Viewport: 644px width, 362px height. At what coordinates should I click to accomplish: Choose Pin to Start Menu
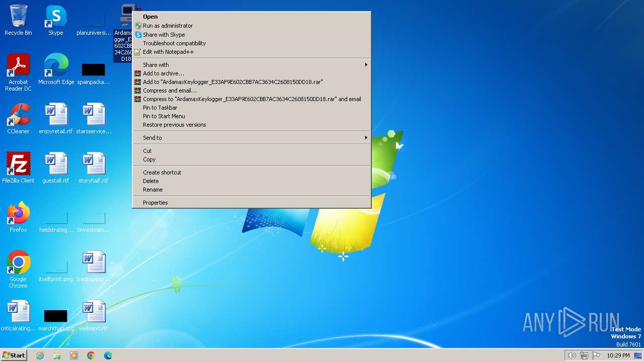coord(252,116)
